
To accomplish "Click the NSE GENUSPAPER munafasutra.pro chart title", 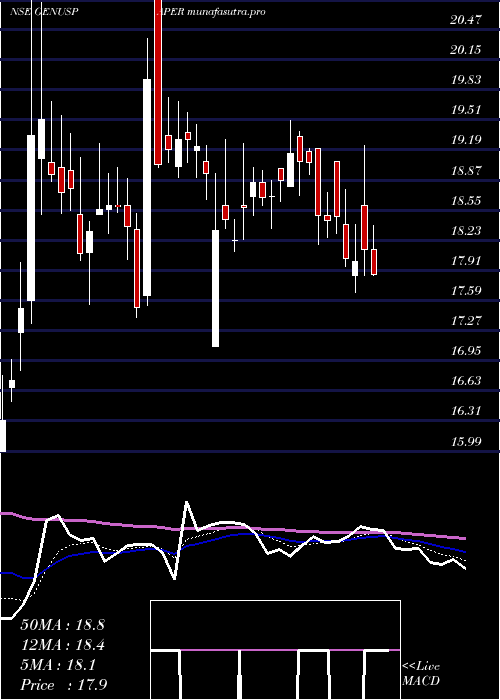I will tap(138, 12).
